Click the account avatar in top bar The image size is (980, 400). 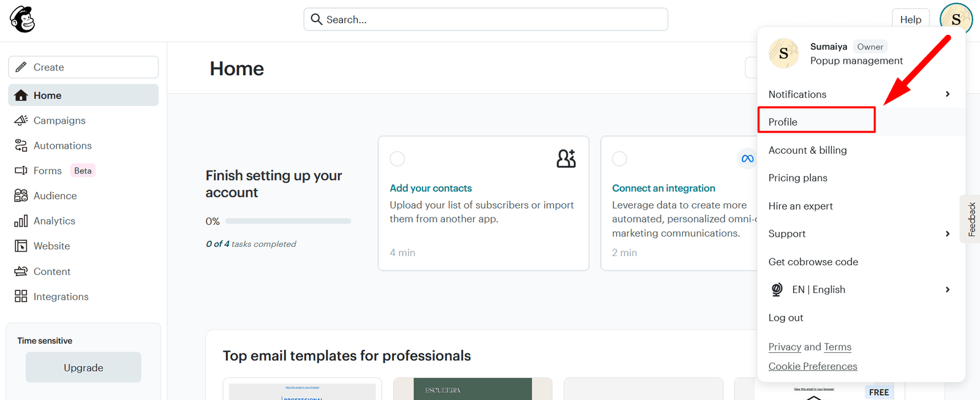pos(956,19)
